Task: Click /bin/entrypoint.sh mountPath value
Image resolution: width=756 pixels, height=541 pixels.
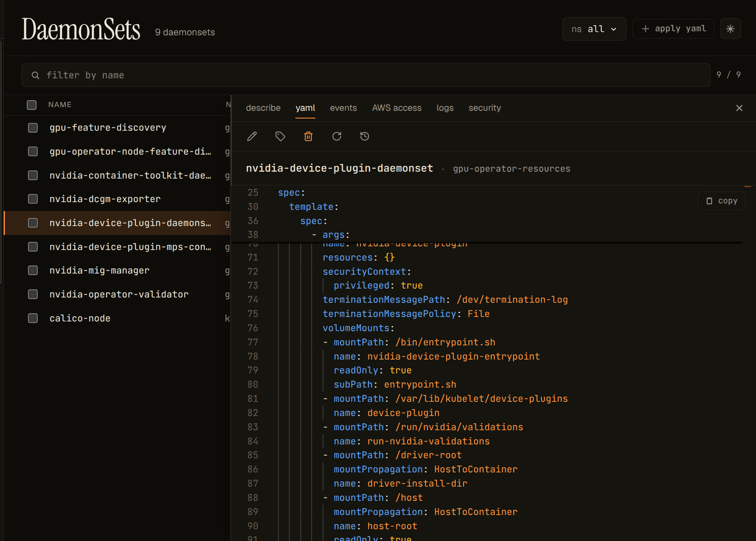Action: (x=445, y=343)
